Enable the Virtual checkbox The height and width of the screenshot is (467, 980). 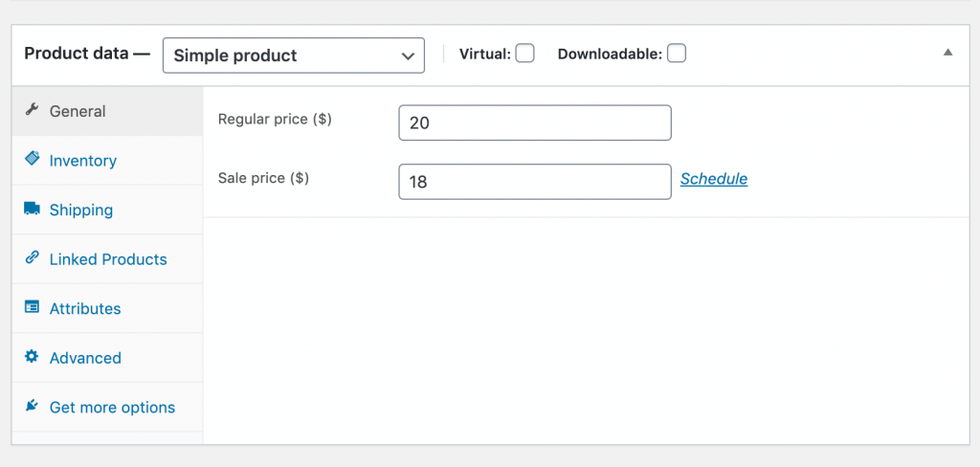[525, 54]
